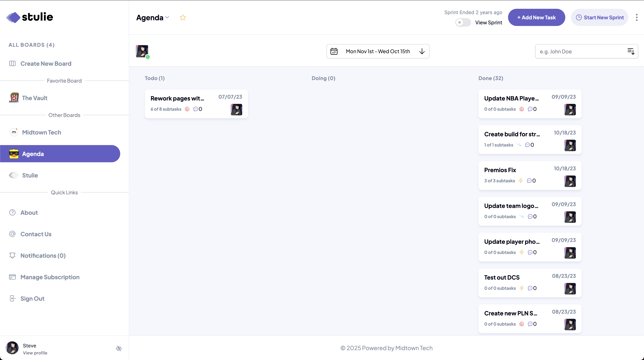This screenshot has width=644, height=360.
Task: Click the calendar icon in date range
Action: pyautogui.click(x=334, y=51)
